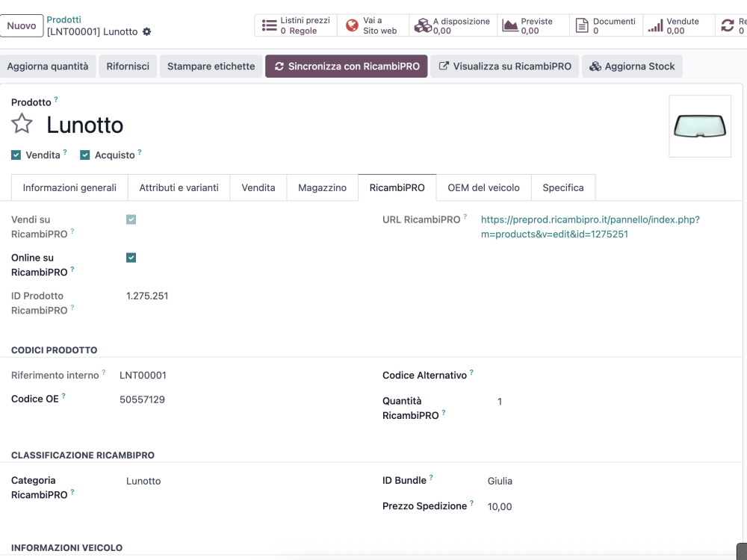Click the gear icon next to [LNT00001] Lunotto

[146, 32]
